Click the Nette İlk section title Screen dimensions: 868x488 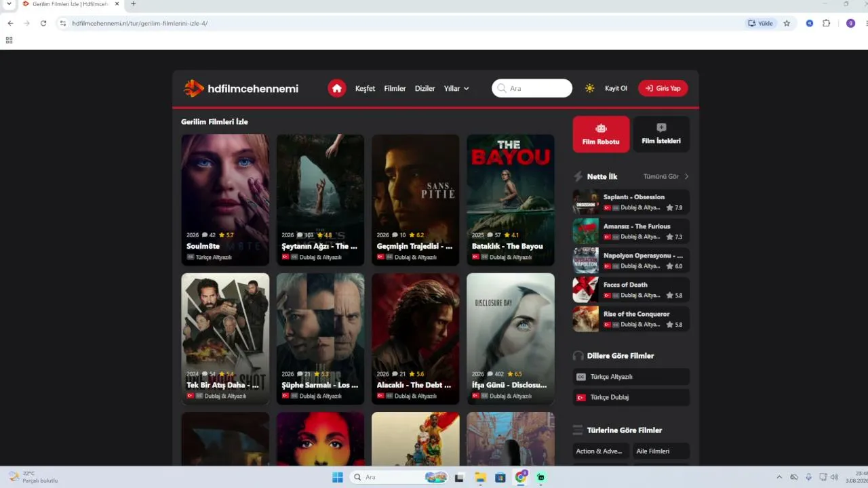pos(602,176)
